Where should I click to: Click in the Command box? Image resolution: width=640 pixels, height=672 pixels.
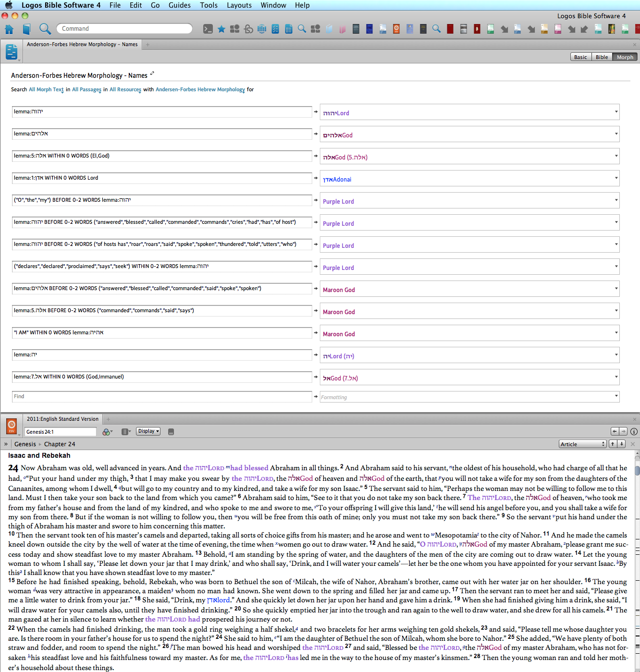124,29
